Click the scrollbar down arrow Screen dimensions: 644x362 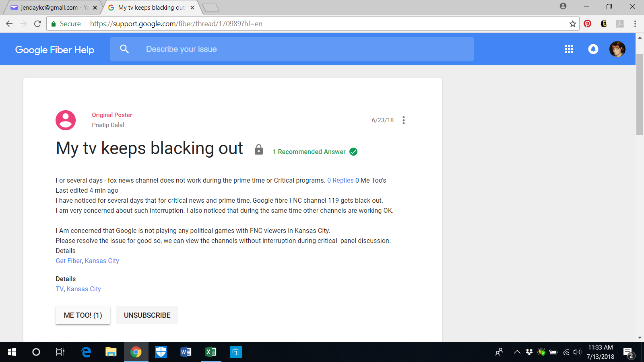pyautogui.click(x=640, y=338)
